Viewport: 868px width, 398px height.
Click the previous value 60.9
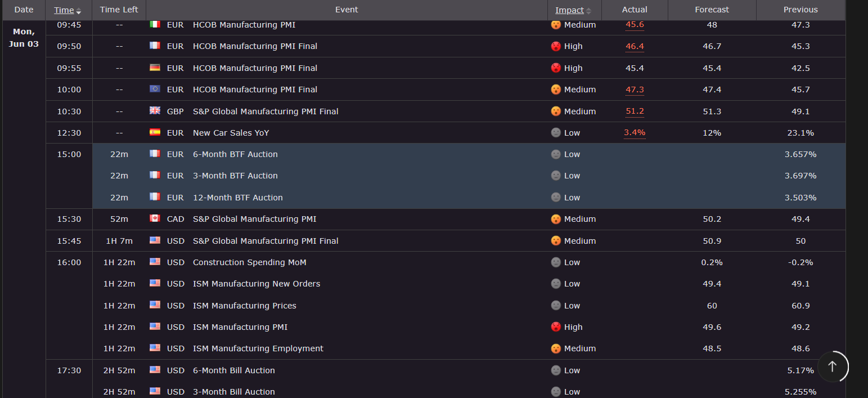[800, 306]
